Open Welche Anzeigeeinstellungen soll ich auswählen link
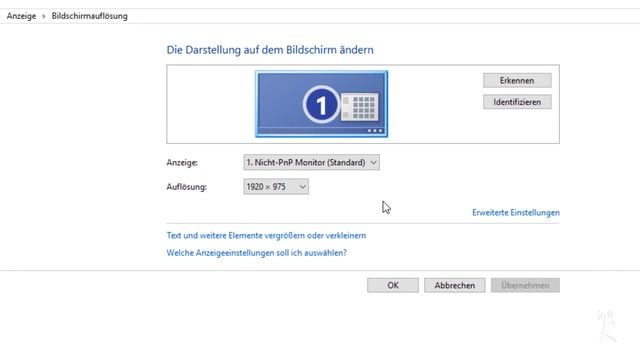The image size is (640, 360). coord(256,253)
